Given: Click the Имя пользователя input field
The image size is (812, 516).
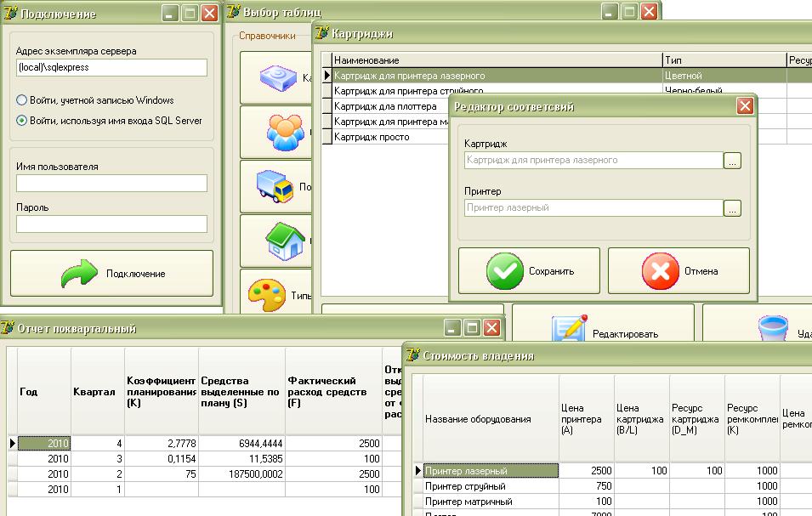Looking at the screenshot, I should point(111,184).
